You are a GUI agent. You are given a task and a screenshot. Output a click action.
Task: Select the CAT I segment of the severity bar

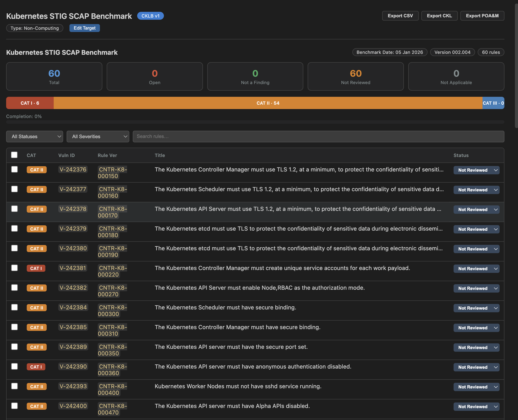pyautogui.click(x=30, y=103)
